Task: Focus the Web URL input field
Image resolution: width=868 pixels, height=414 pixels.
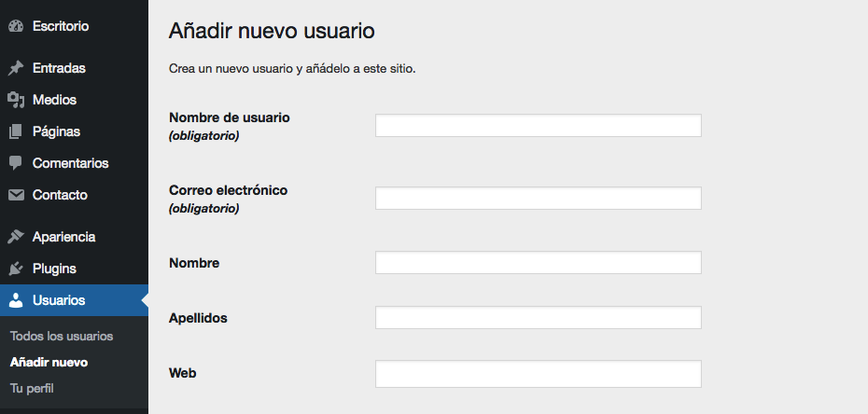Action: click(x=538, y=374)
